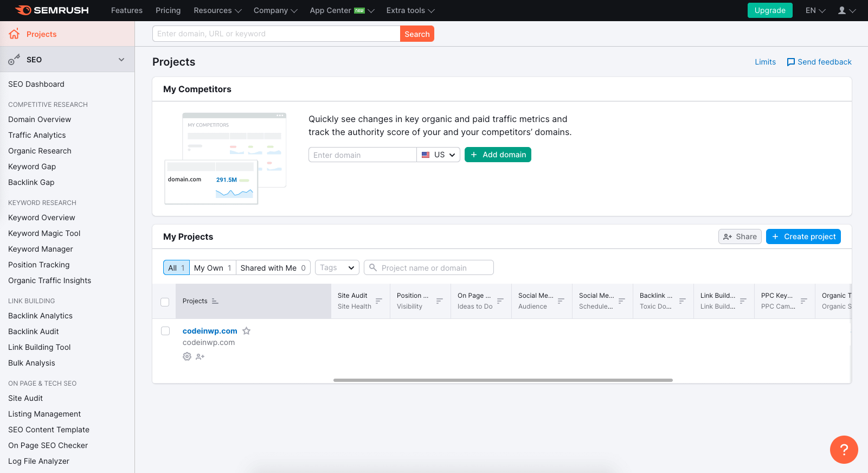Open Projects in the sidebar
Image resolution: width=868 pixels, height=473 pixels.
click(x=67, y=34)
